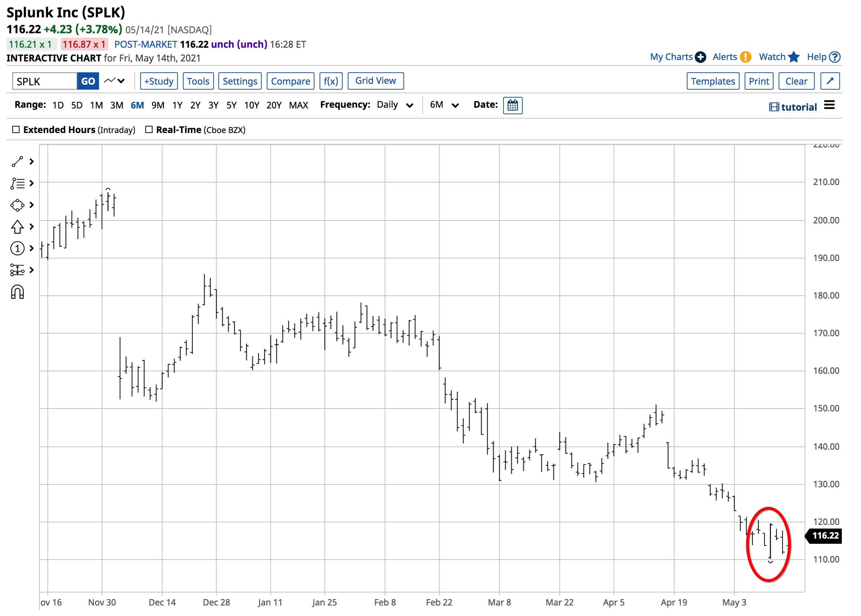861x616 pixels.
Task: Select the 3Y range
Action: pos(214,105)
